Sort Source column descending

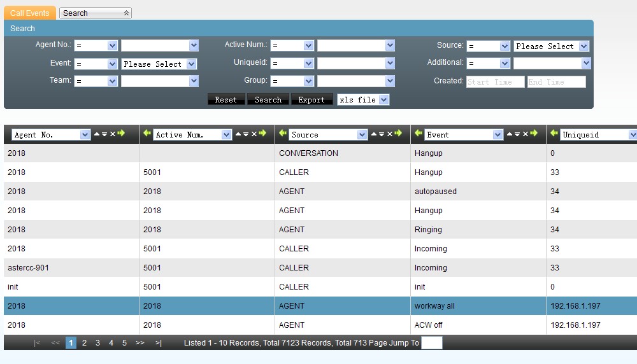pyautogui.click(x=382, y=134)
